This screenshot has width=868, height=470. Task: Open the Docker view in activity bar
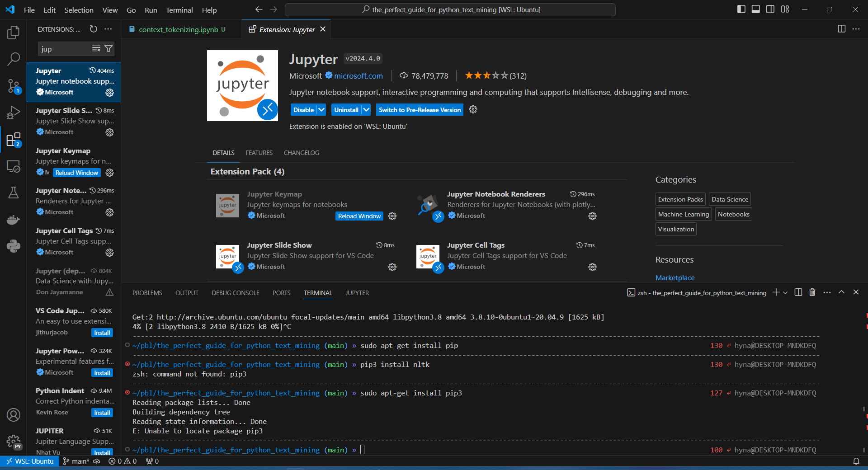tap(14, 220)
